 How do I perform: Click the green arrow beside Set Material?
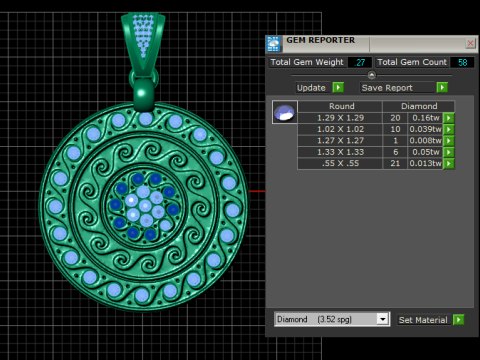pyautogui.click(x=458, y=320)
